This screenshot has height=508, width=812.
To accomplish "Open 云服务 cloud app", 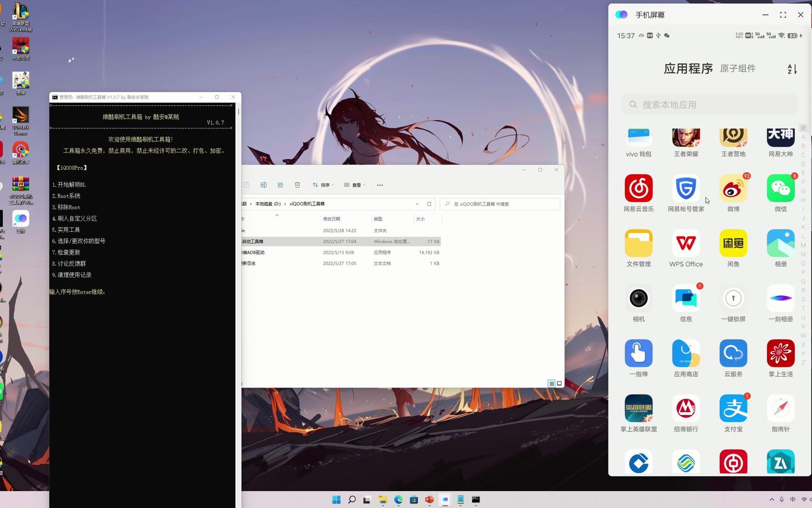I will 733,353.
